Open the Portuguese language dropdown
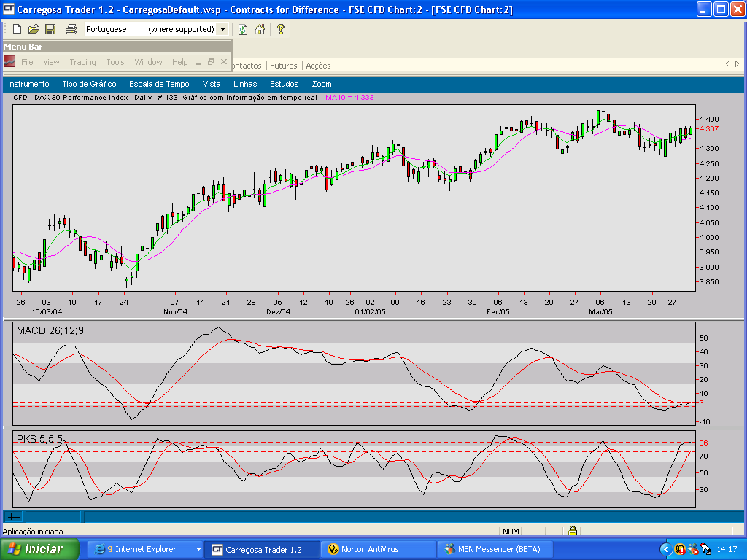747x560 pixels. pyautogui.click(x=222, y=29)
